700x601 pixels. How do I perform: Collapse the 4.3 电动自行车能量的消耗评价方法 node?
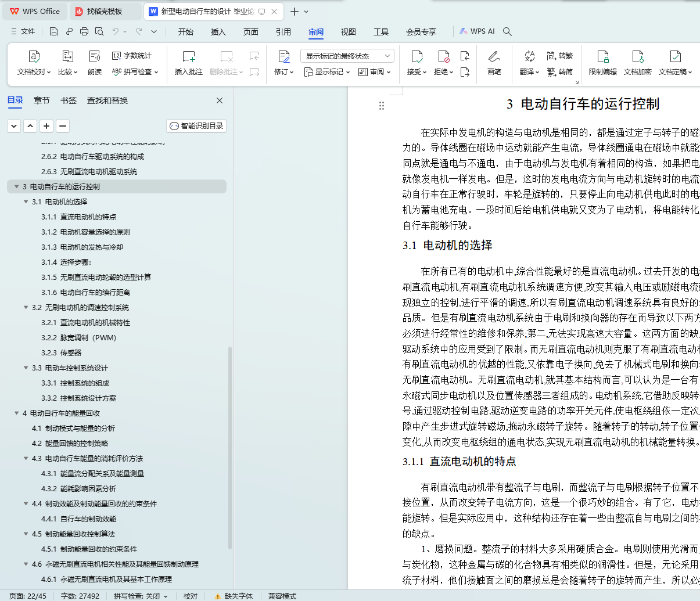pyautogui.click(x=26, y=459)
